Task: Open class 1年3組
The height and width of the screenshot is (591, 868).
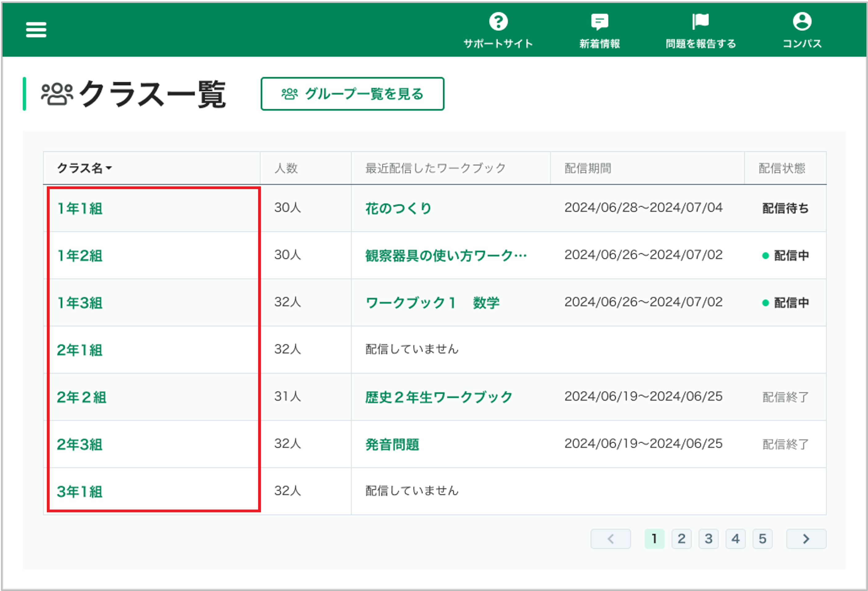Action: click(x=80, y=302)
